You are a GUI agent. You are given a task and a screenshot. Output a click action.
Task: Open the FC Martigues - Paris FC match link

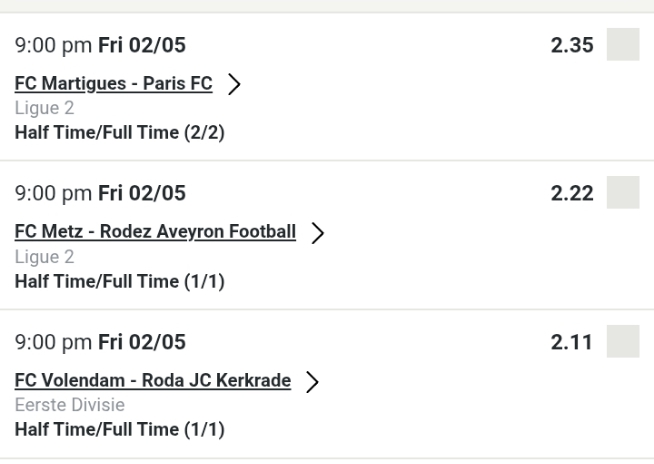[x=114, y=84]
